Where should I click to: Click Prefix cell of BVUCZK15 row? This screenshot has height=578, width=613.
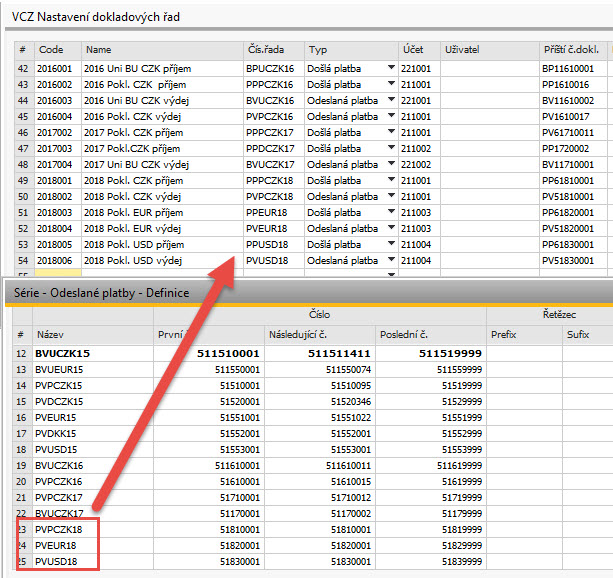coord(524,354)
